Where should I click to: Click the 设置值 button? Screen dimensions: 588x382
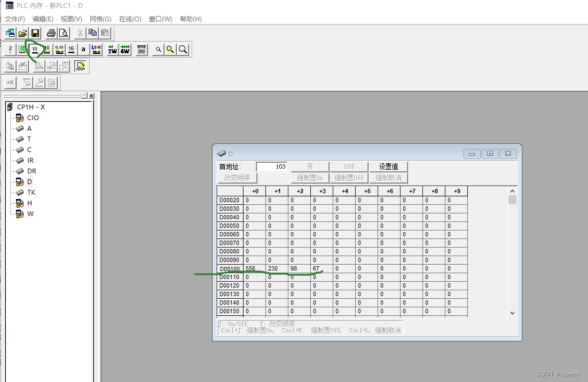click(388, 166)
